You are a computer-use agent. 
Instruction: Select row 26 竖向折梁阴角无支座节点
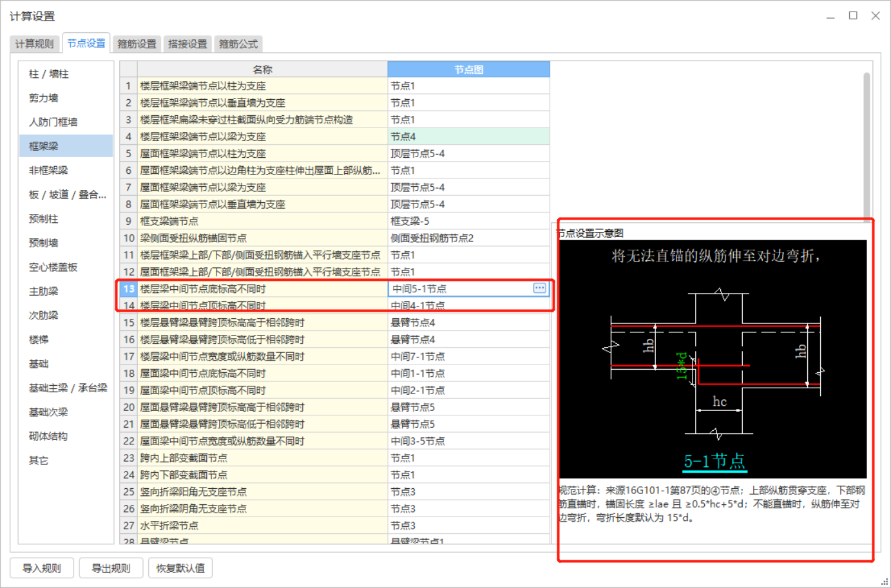point(262,509)
